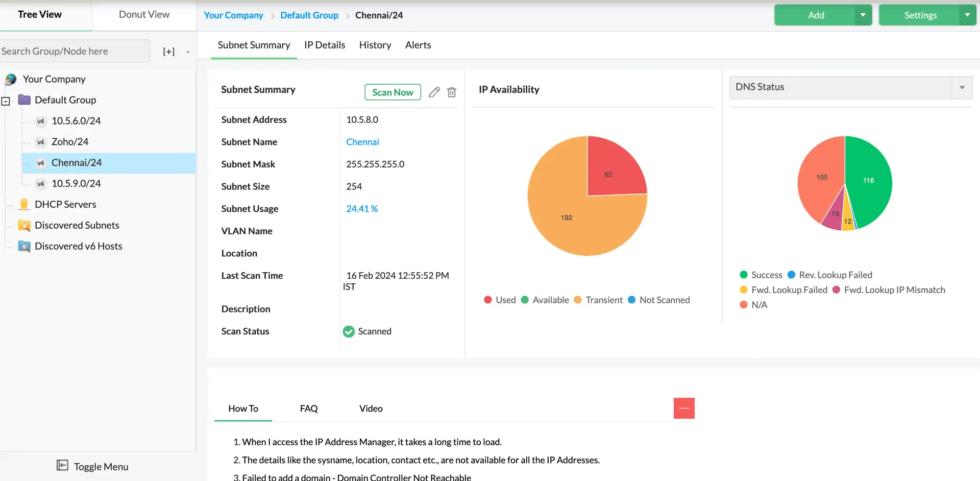Toggle the Success legend under DNS Status
This screenshot has width=980, height=481.
745,275
